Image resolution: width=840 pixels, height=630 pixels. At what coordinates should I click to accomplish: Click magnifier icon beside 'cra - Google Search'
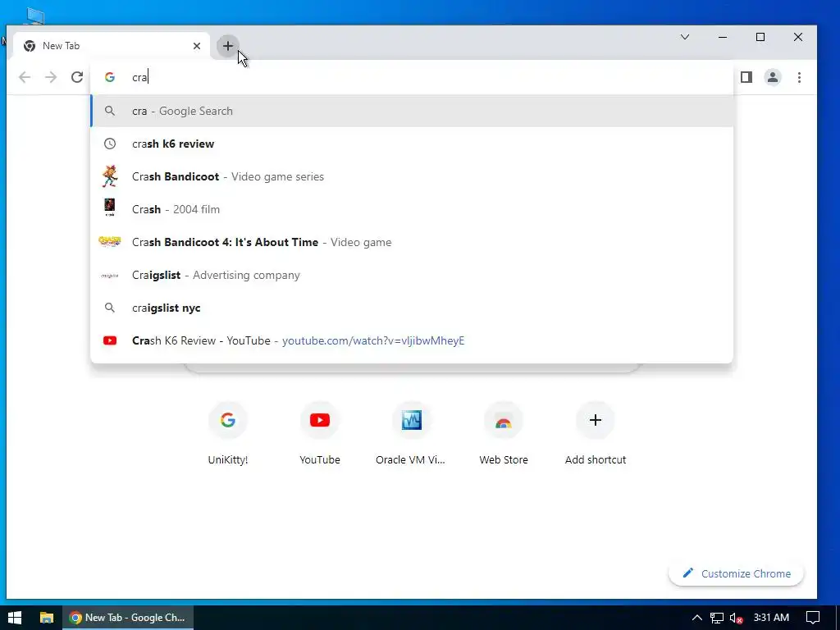click(x=110, y=111)
